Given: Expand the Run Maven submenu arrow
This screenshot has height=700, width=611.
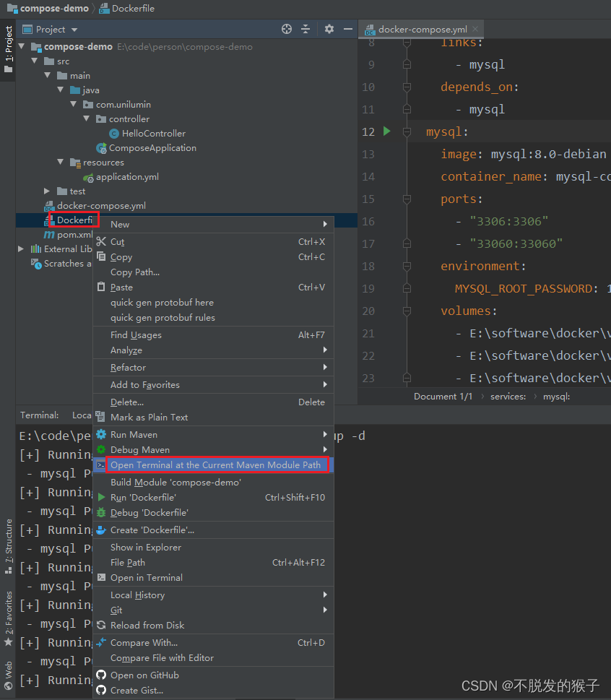Looking at the screenshot, I should (325, 435).
